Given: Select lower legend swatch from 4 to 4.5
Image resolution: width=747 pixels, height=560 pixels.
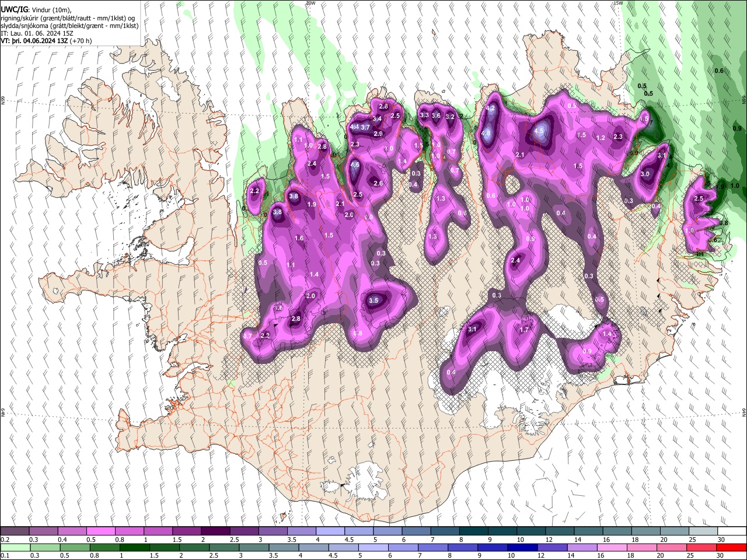Looking at the screenshot, I should (315, 548).
